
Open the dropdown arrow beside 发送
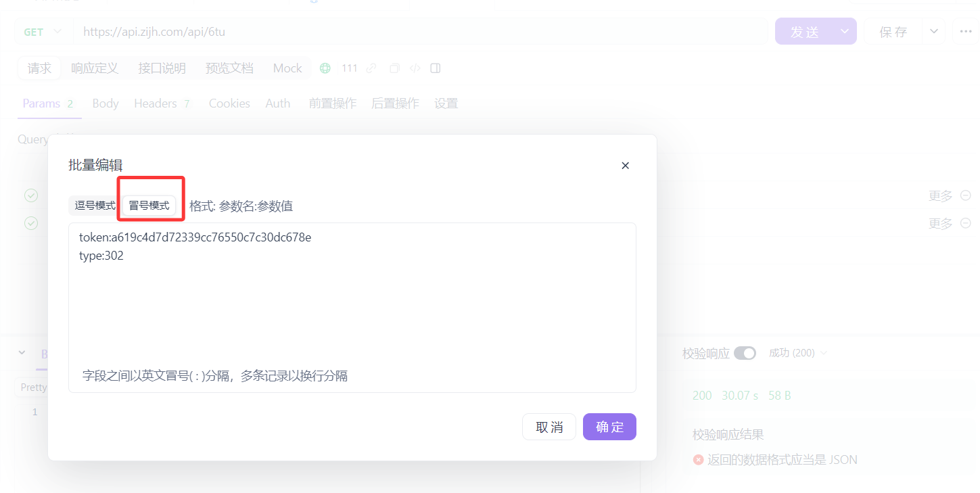[843, 31]
